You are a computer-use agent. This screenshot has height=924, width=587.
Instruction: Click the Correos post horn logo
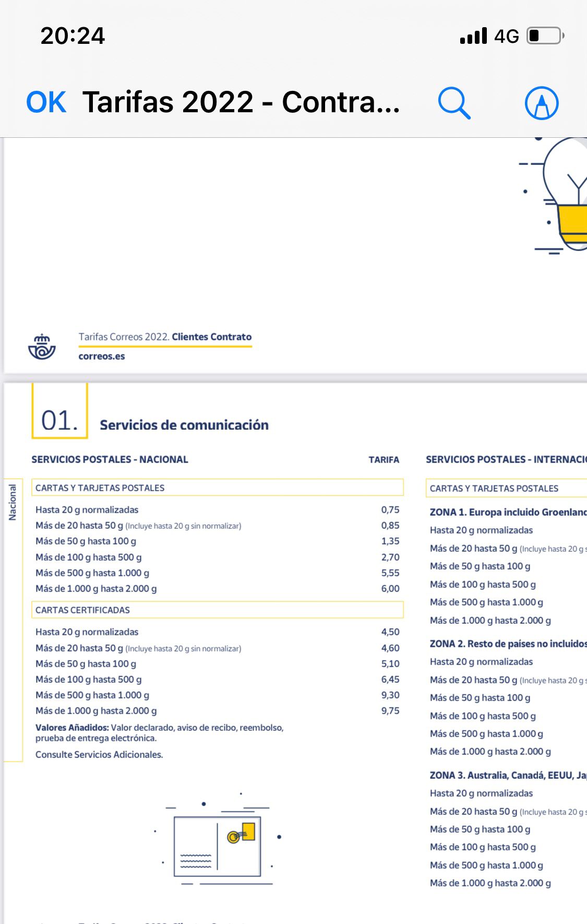[42, 347]
